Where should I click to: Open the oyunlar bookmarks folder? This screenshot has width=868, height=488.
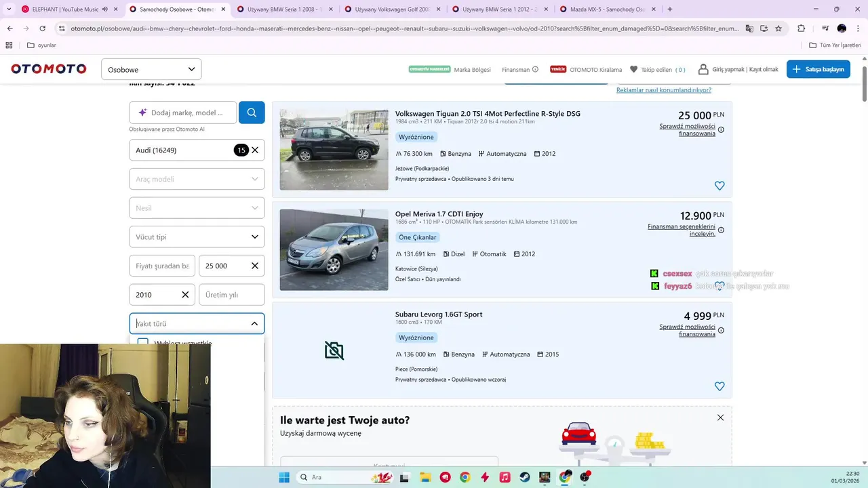(41, 45)
